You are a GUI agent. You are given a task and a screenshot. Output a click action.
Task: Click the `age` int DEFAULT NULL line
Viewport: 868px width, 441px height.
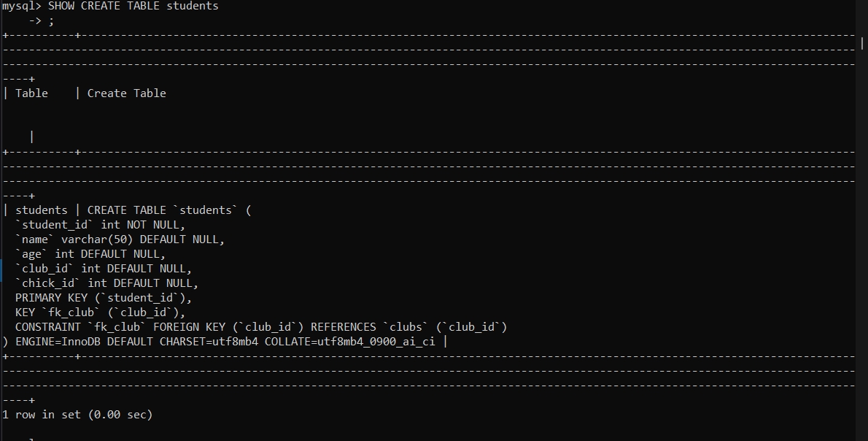(x=90, y=254)
